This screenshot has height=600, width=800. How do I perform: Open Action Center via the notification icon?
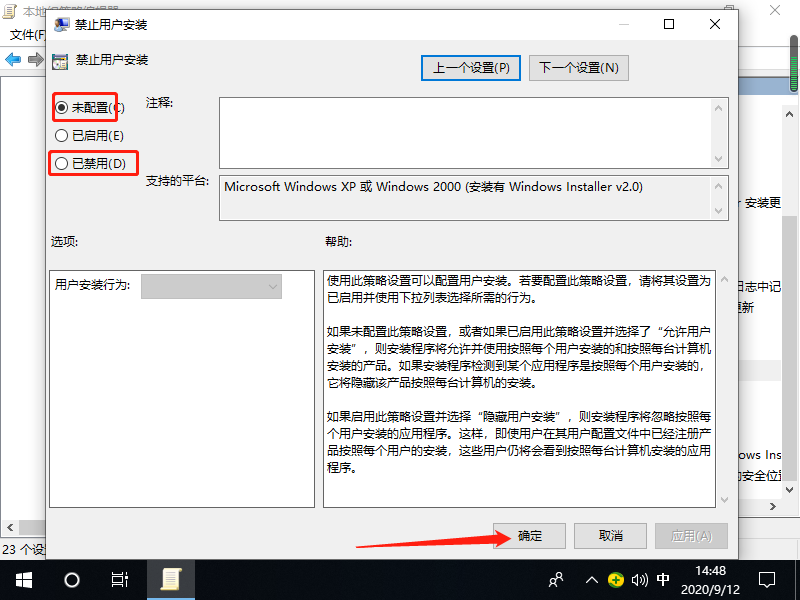766,580
